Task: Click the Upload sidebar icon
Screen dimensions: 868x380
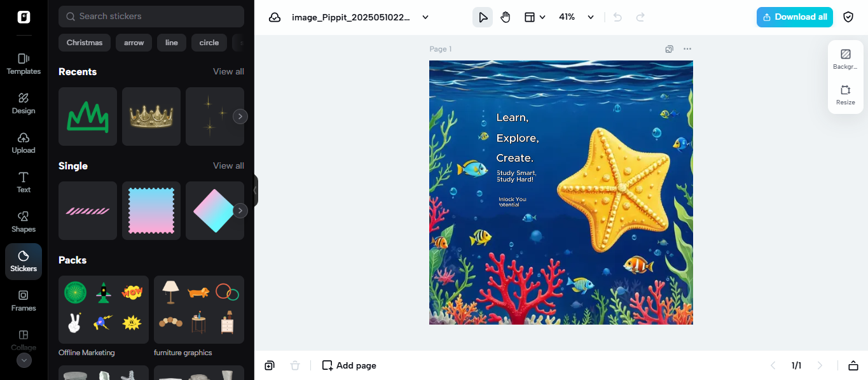Action: click(x=23, y=143)
